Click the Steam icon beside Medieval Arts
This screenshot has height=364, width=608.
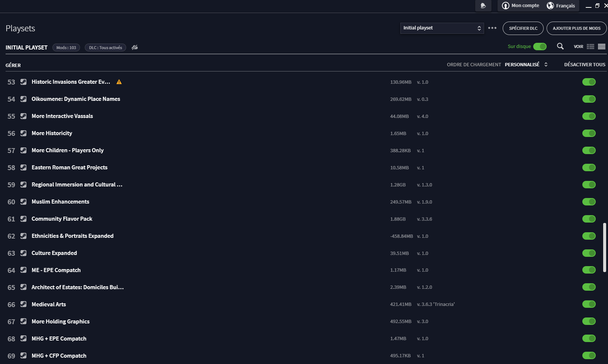tap(23, 304)
